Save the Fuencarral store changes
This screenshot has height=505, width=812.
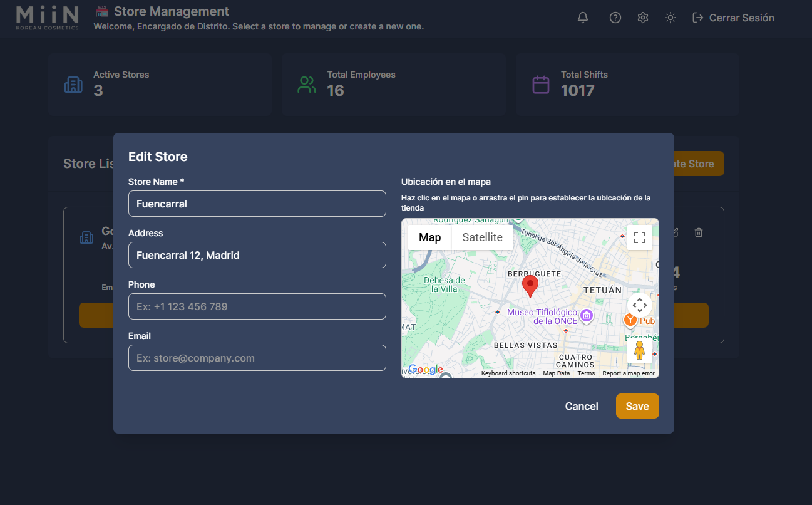tap(637, 406)
